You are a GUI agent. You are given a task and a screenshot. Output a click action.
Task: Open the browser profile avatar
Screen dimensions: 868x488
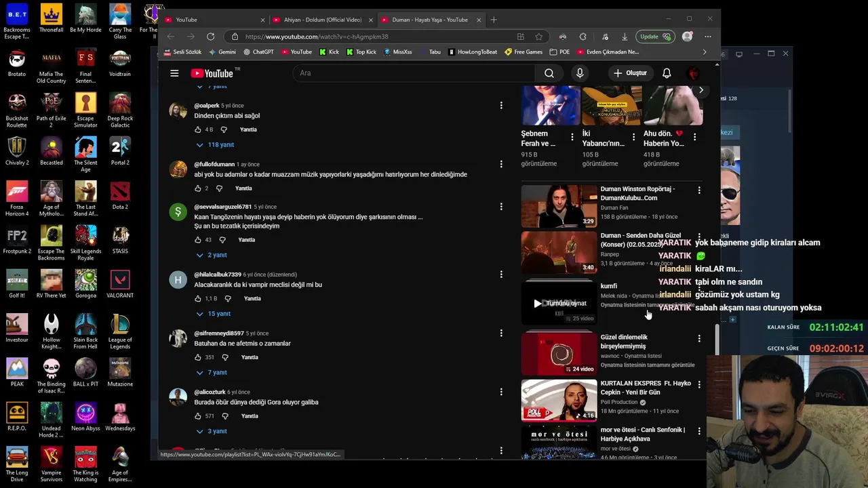pyautogui.click(x=688, y=37)
